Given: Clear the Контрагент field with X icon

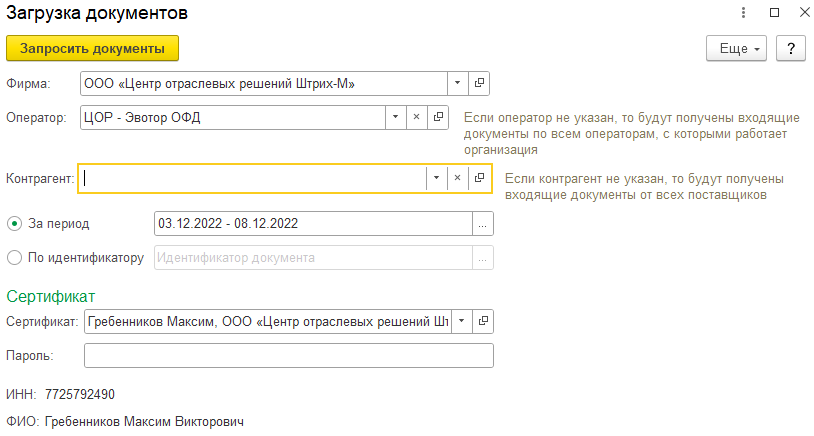Looking at the screenshot, I should click(457, 178).
